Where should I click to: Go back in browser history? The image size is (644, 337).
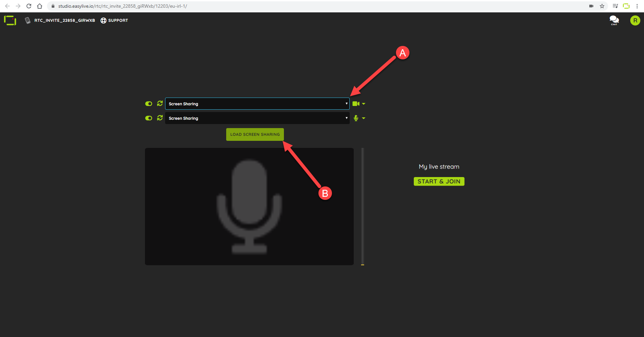[7, 6]
